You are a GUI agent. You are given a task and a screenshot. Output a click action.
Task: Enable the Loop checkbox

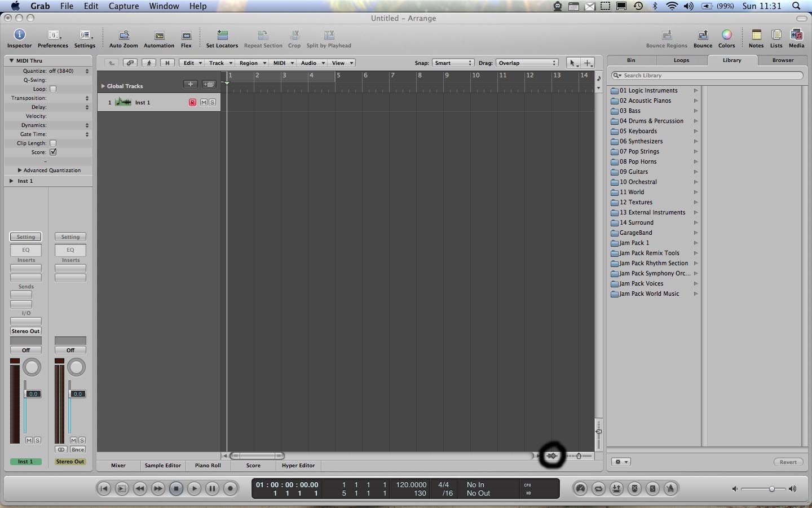pos(53,89)
